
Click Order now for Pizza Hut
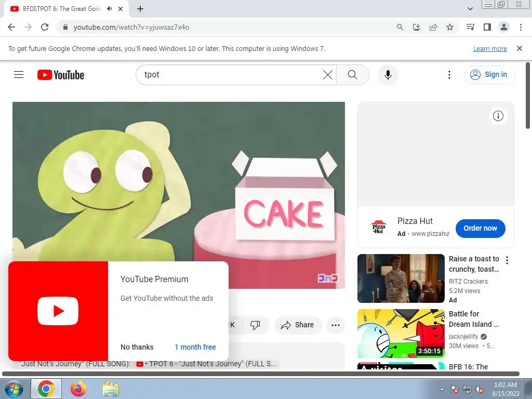480,229
